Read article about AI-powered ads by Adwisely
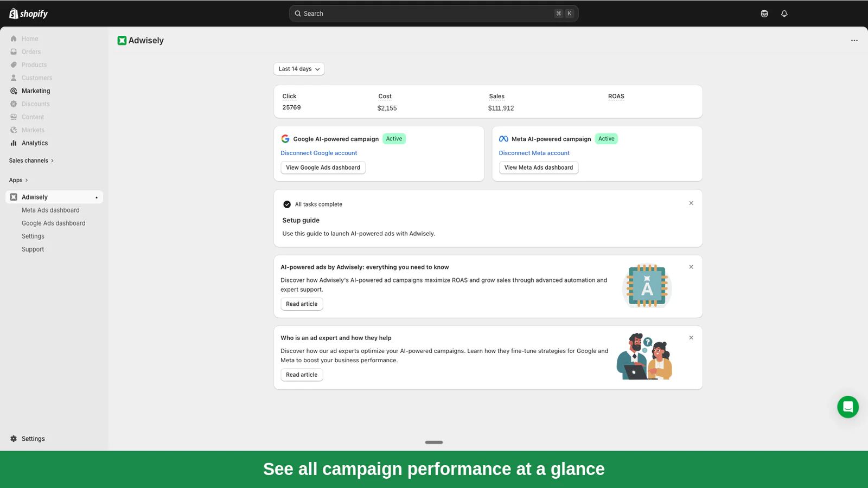Image resolution: width=868 pixels, height=488 pixels. pos(302,304)
